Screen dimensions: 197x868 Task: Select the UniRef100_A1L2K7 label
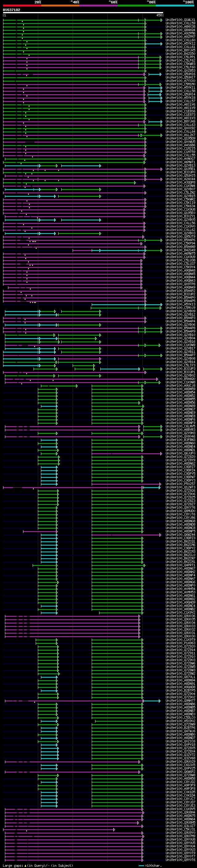[x=180, y=135]
